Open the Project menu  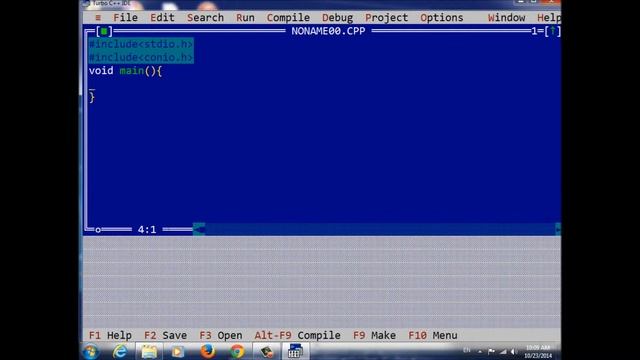click(x=386, y=18)
